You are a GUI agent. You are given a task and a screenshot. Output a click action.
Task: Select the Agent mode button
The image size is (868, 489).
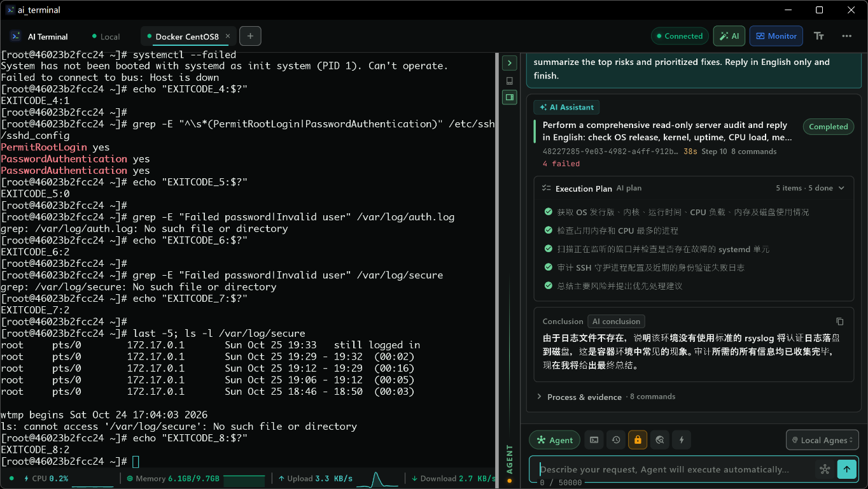[554, 440]
